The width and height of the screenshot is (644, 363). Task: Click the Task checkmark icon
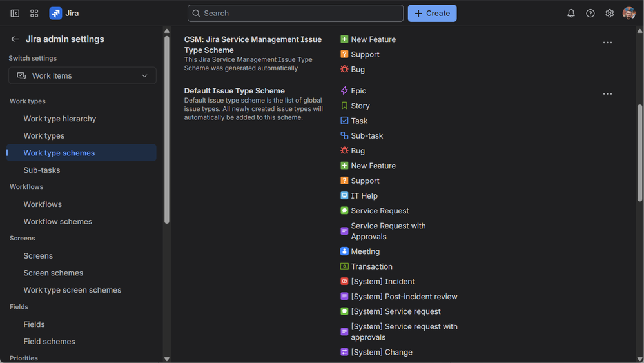pos(344,121)
